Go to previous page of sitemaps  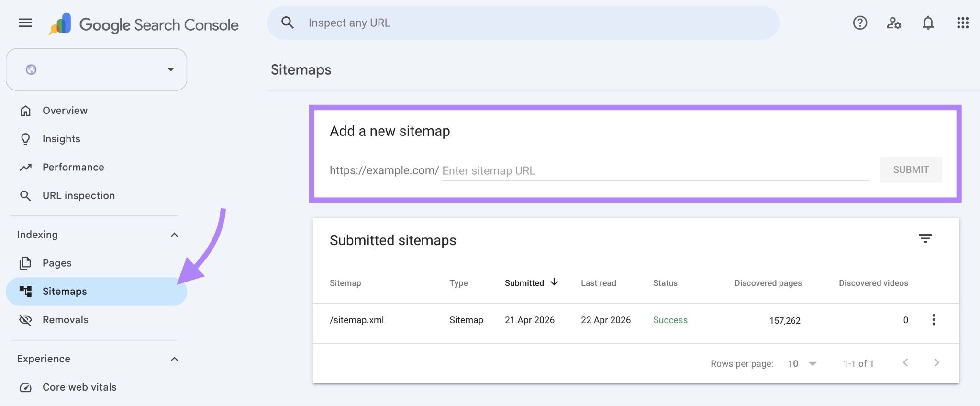point(905,363)
